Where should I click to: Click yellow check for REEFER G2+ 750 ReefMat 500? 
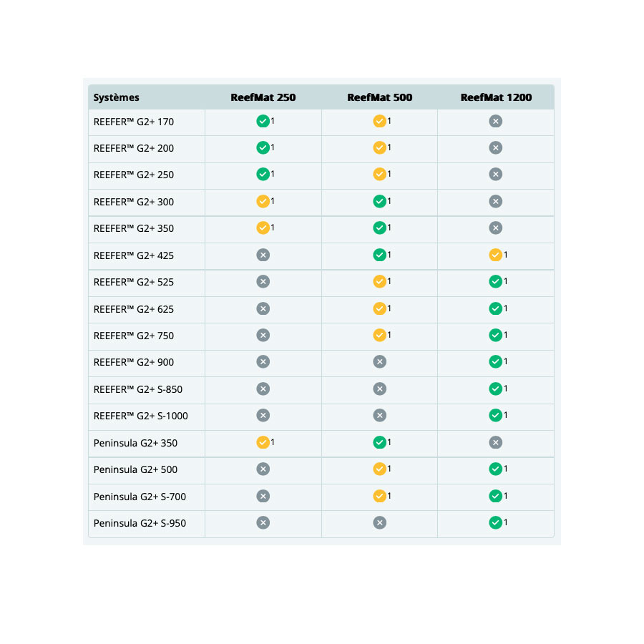click(x=379, y=335)
